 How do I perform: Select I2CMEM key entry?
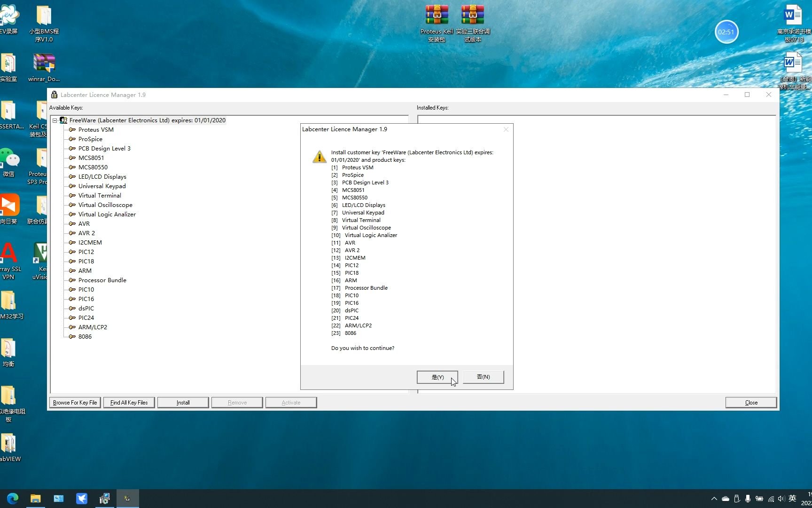click(x=90, y=243)
